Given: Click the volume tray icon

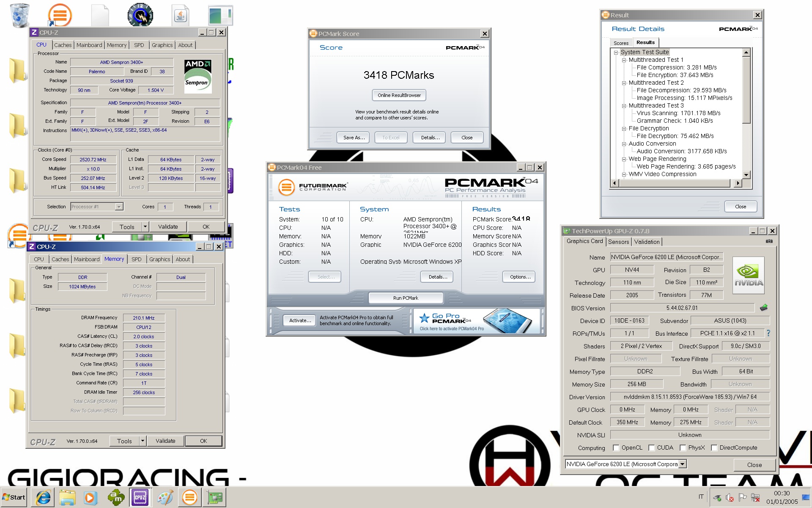Looking at the screenshot, I should (x=730, y=498).
